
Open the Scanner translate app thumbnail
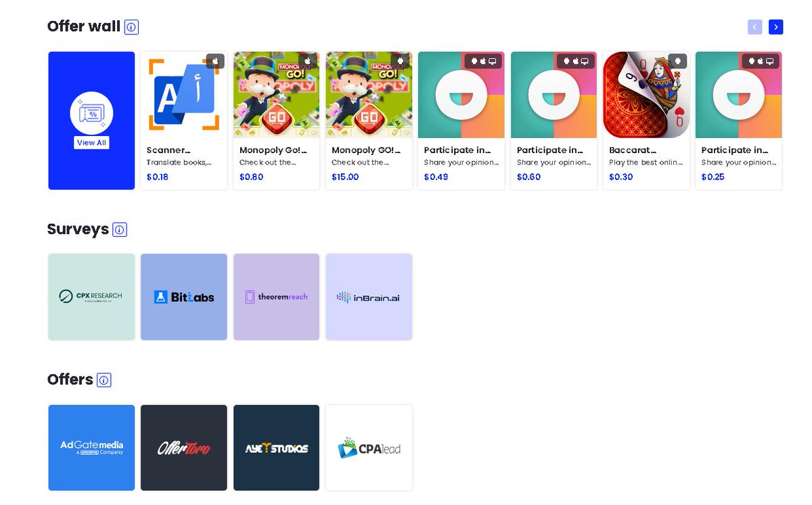[184, 95]
